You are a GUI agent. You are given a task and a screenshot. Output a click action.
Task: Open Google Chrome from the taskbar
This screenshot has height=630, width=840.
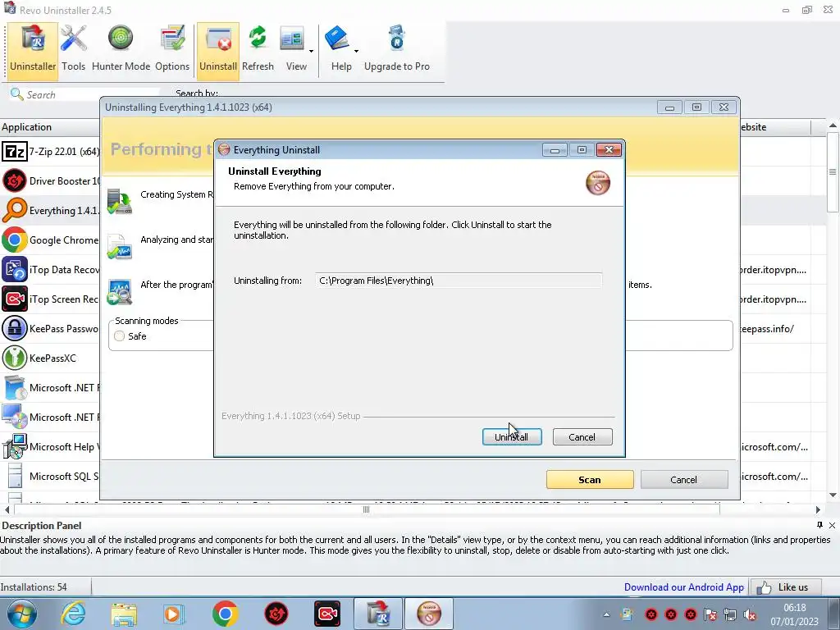[225, 614]
